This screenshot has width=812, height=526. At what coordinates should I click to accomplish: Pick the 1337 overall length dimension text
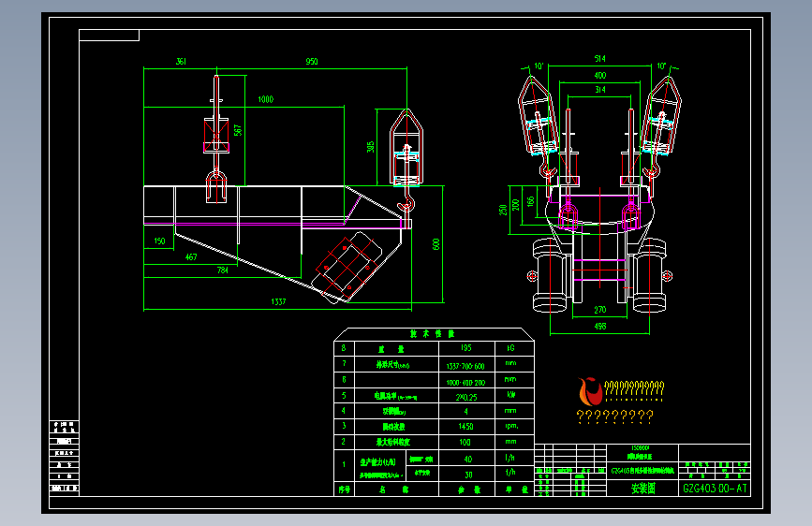tap(278, 301)
